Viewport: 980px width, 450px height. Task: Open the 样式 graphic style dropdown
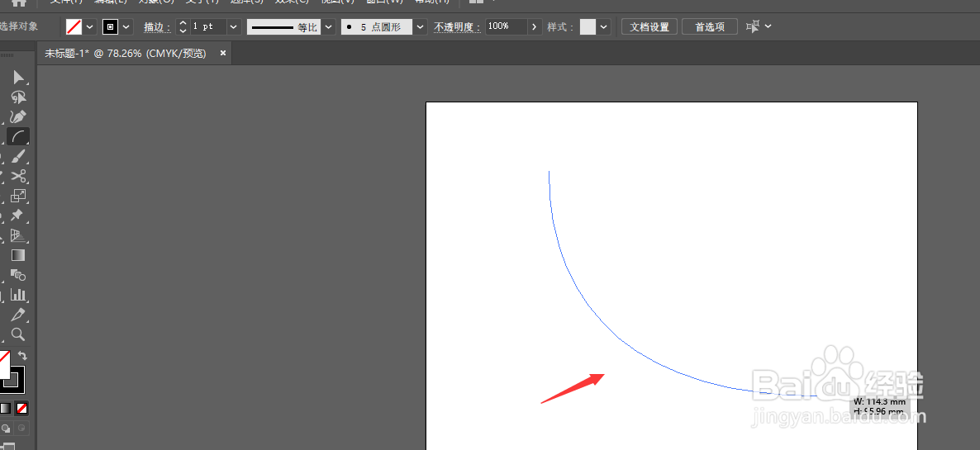pos(604,27)
